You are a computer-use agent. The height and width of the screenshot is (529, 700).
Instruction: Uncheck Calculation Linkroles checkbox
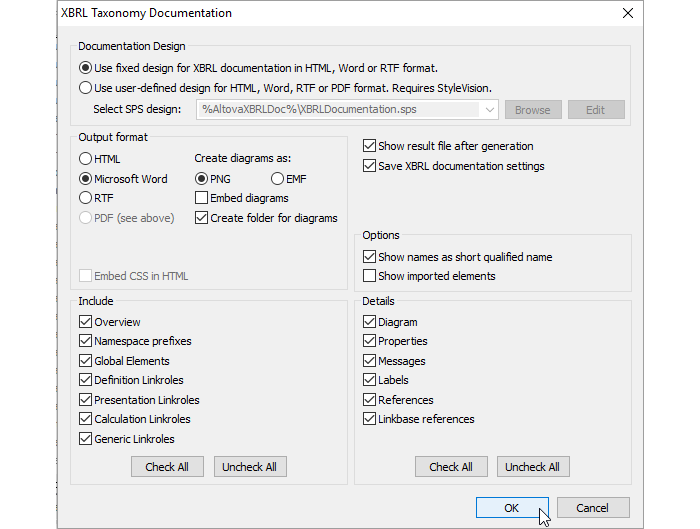[x=86, y=419]
